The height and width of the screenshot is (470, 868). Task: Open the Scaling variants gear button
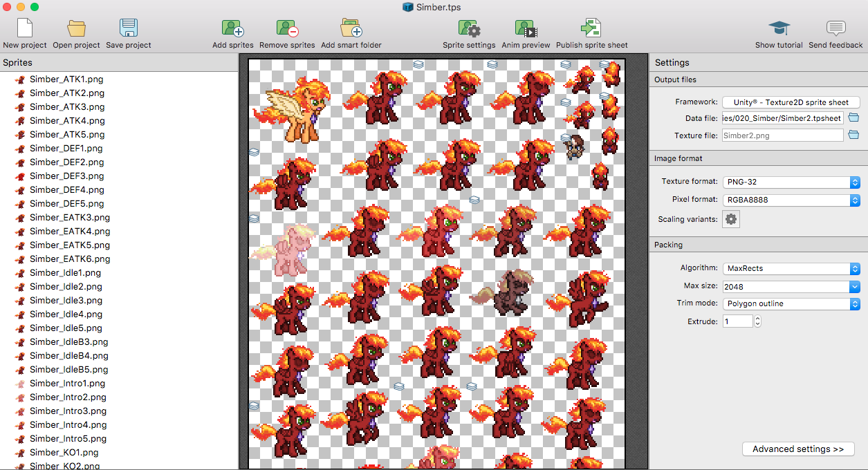tap(730, 219)
